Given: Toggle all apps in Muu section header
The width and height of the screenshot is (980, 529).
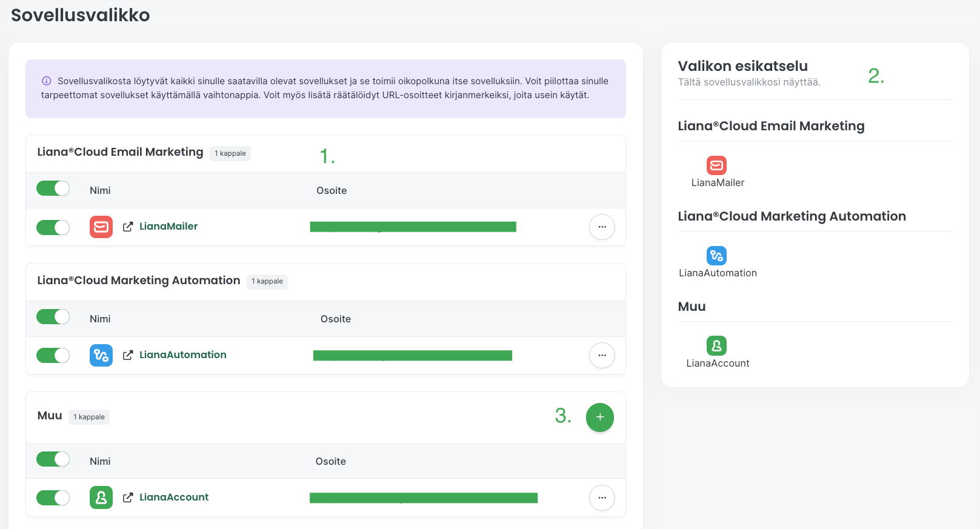Looking at the screenshot, I should tap(53, 459).
